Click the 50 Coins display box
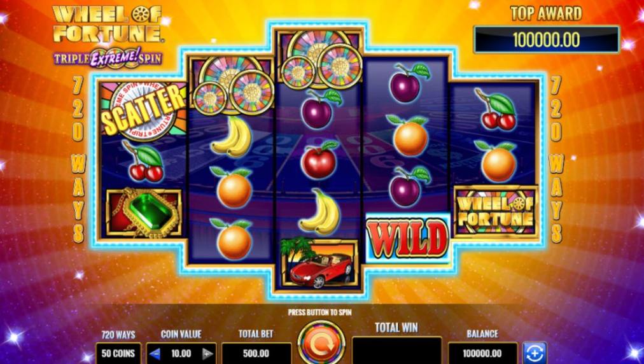This screenshot has width=644, height=364. point(118,353)
